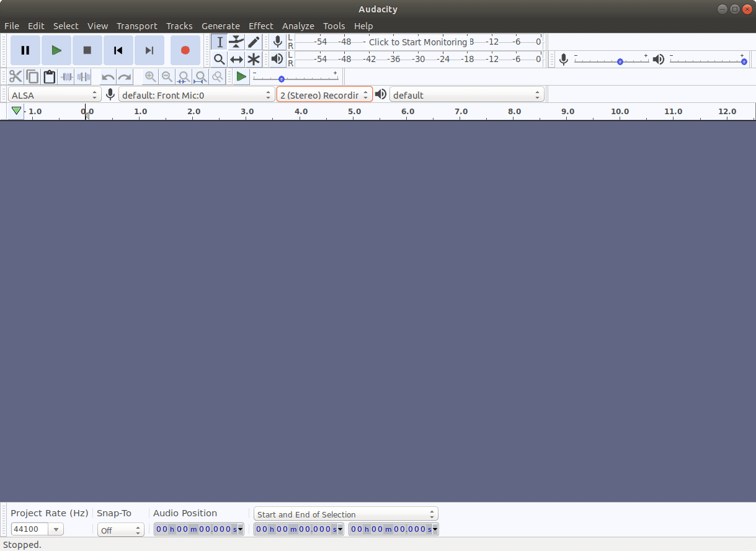Choose the Zoom magnifier tool
756x551 pixels.
(219, 60)
